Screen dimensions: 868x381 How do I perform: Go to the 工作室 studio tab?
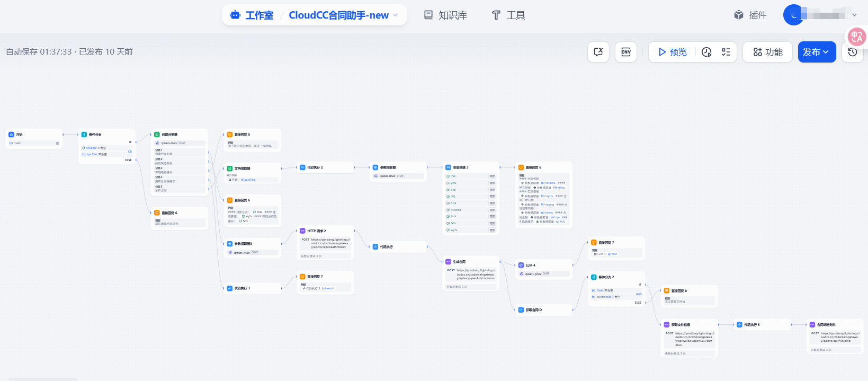(x=252, y=15)
